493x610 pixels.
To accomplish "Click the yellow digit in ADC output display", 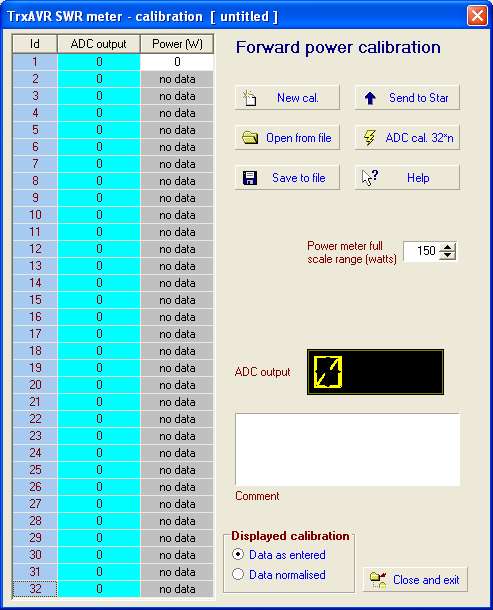I will pos(328,372).
